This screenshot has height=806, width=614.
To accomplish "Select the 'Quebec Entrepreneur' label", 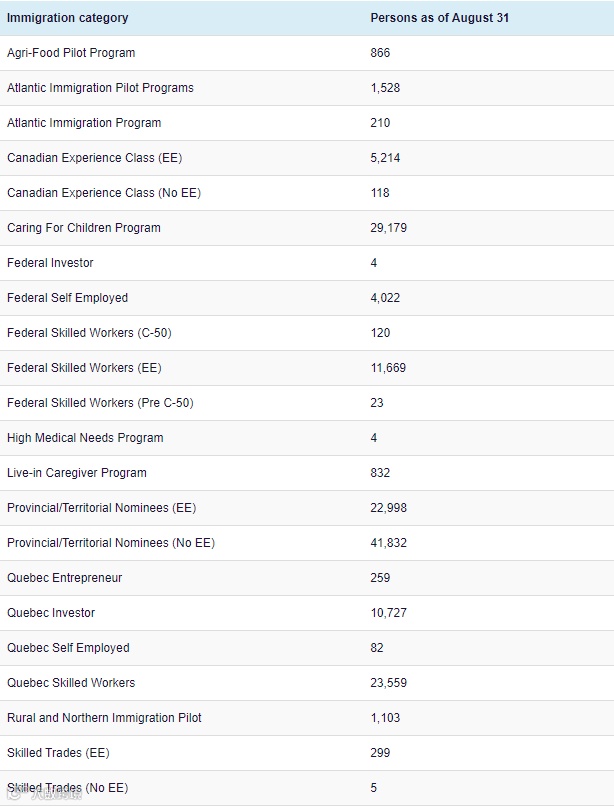I will click(64, 577).
